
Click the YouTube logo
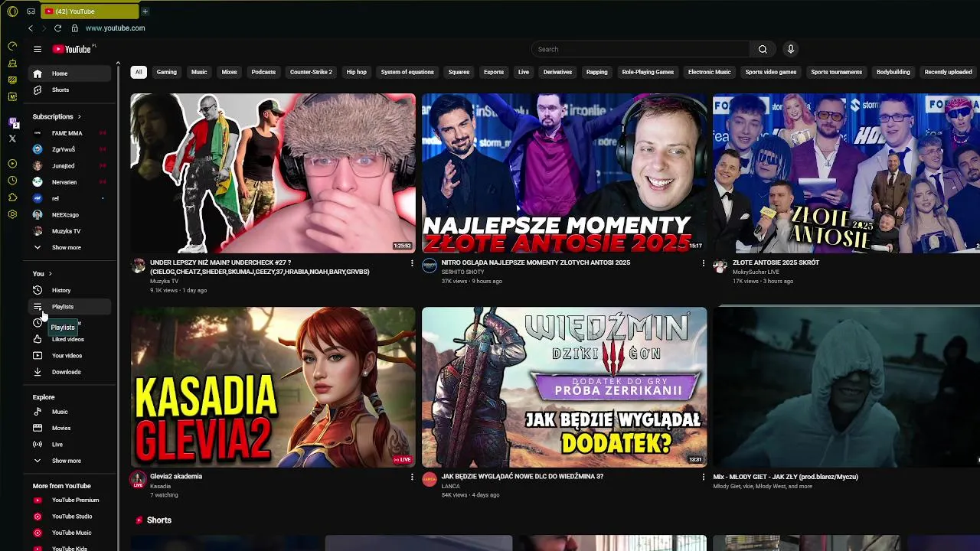coord(73,49)
